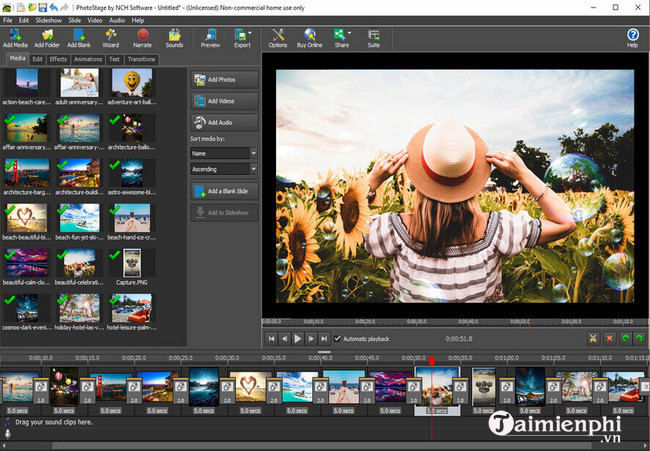Click the Add a Blank Slide button
The width and height of the screenshot is (650, 451).
(224, 191)
